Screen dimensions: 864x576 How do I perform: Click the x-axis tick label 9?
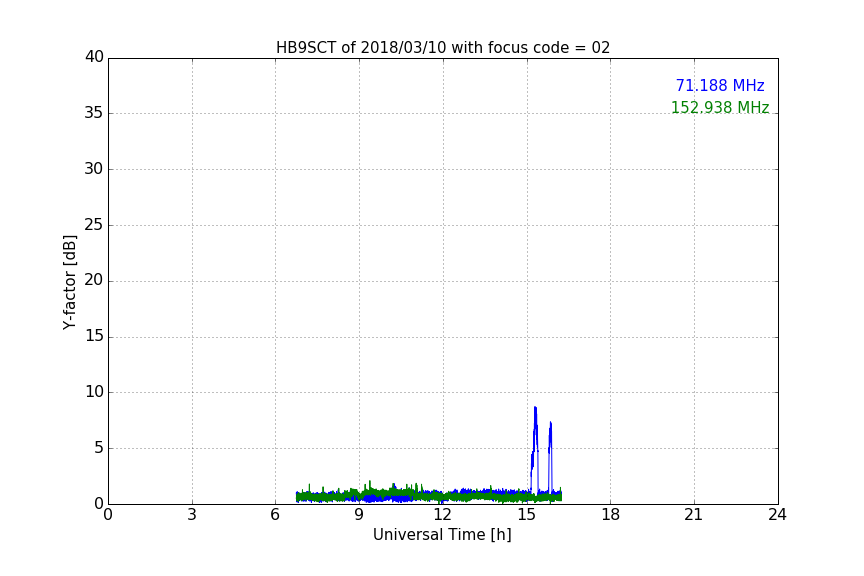coord(359,515)
